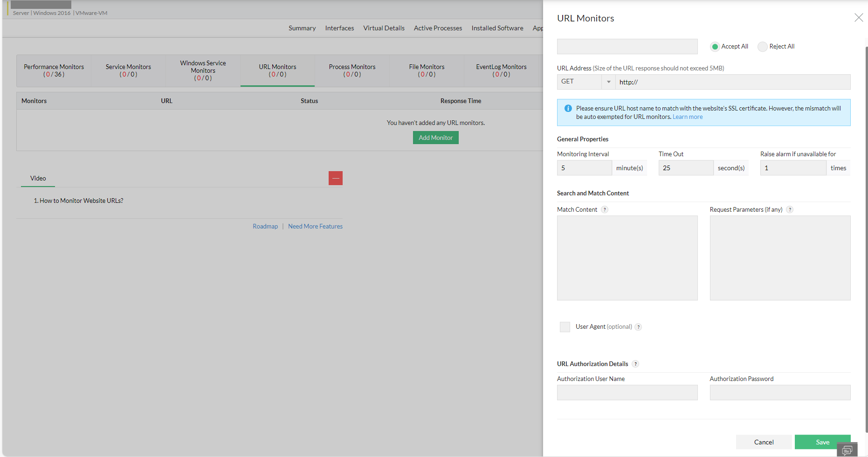The height and width of the screenshot is (457, 868).
Task: Click the green Add Monitor button
Action: (435, 137)
